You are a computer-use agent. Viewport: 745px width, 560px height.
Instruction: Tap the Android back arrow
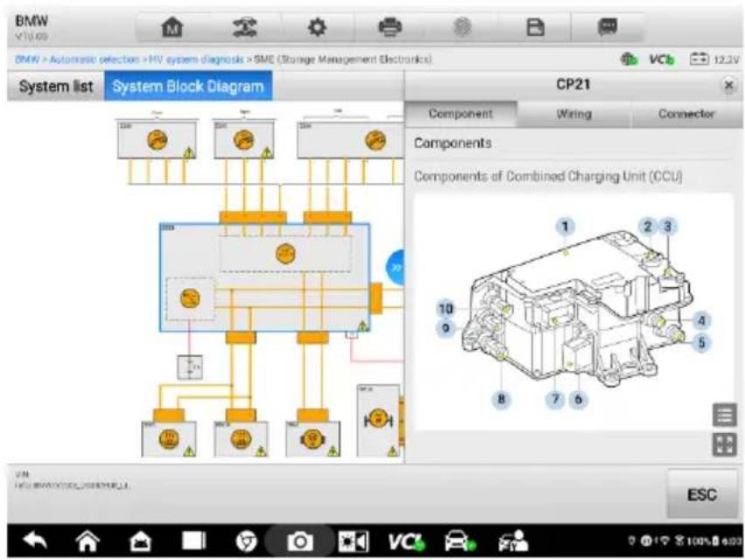(x=36, y=541)
